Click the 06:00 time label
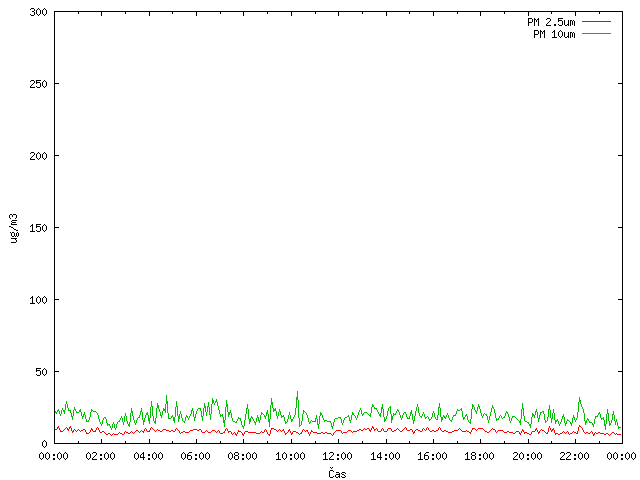 196,456
